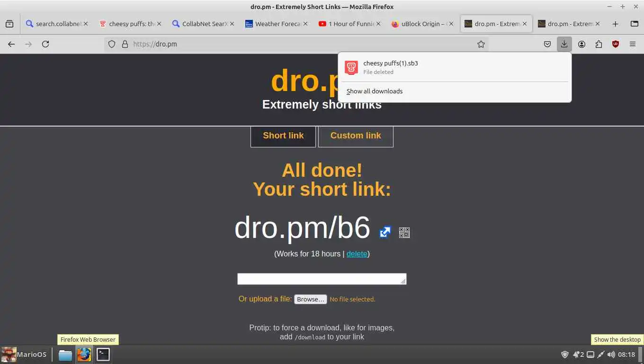Open the Extensions puzzle icon
Image resolution: width=644 pixels, height=364 pixels.
coord(599,44)
